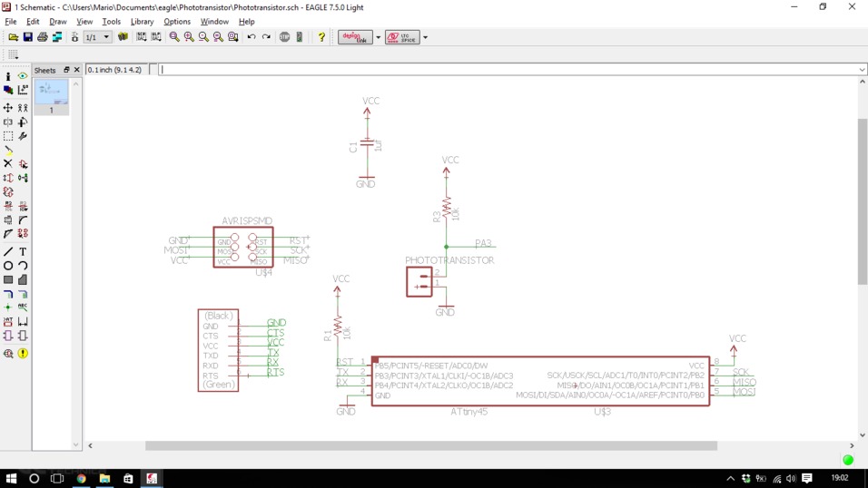Open the Draw menu
This screenshot has height=488, width=868.
[57, 22]
